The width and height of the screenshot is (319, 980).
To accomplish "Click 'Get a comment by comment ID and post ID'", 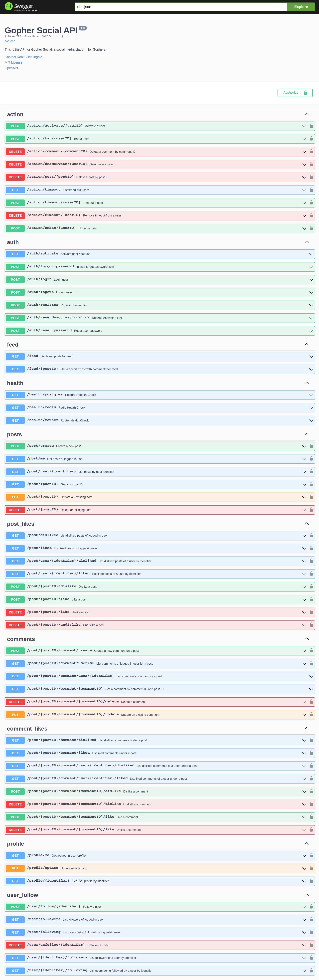I will (134, 689).
